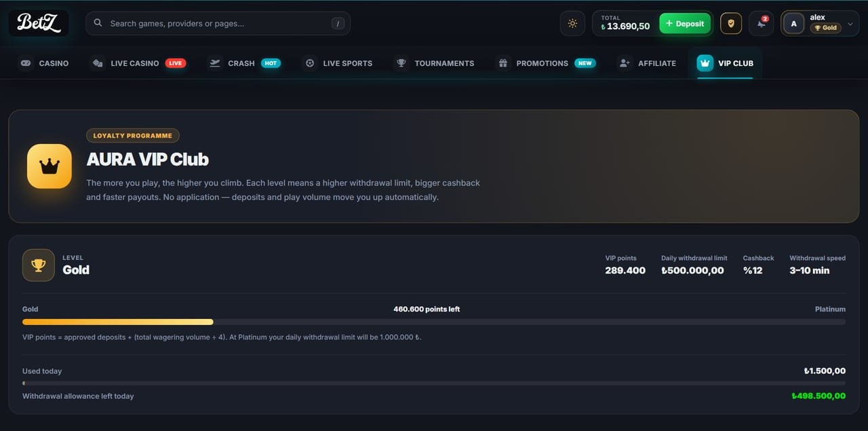This screenshot has height=431, width=868.
Task: Click the VIP Club crown nav icon
Action: pos(705,63)
